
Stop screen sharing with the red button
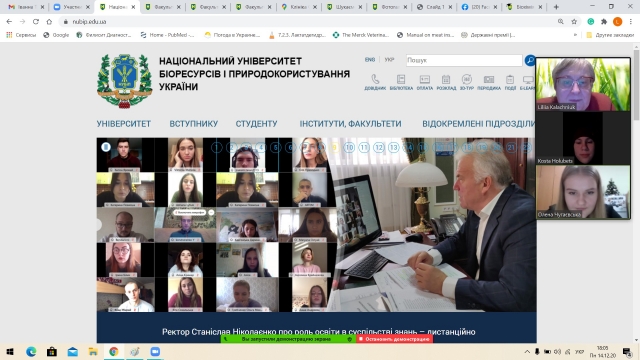point(395,339)
